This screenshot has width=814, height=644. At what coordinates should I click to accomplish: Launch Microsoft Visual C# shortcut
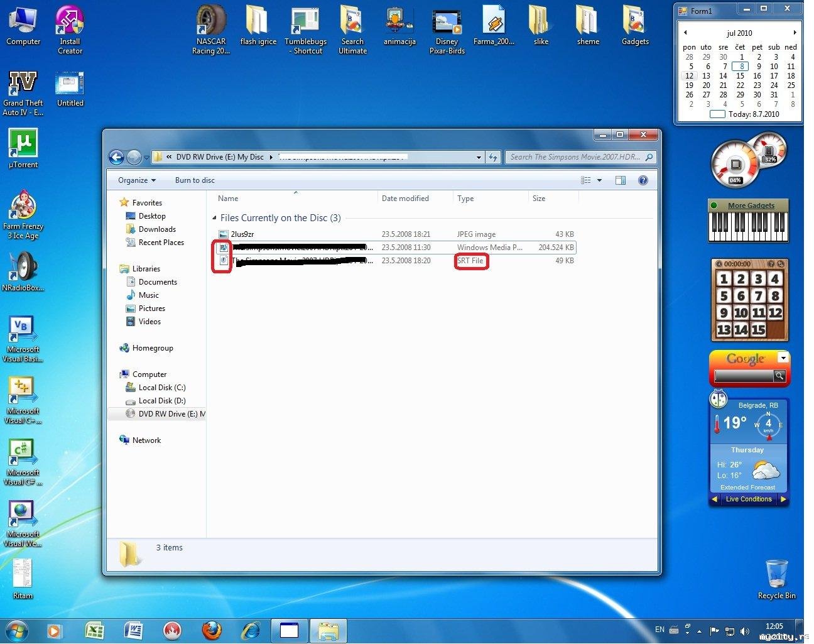(x=23, y=462)
